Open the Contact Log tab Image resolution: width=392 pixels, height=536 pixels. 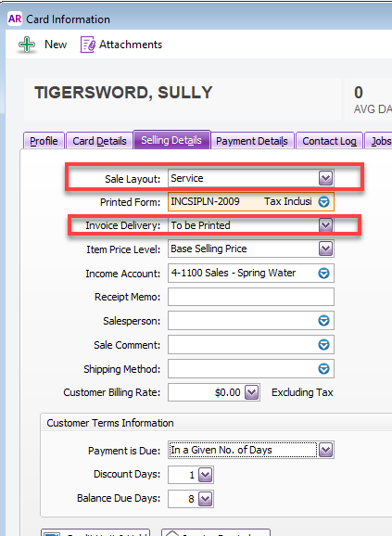point(329,141)
